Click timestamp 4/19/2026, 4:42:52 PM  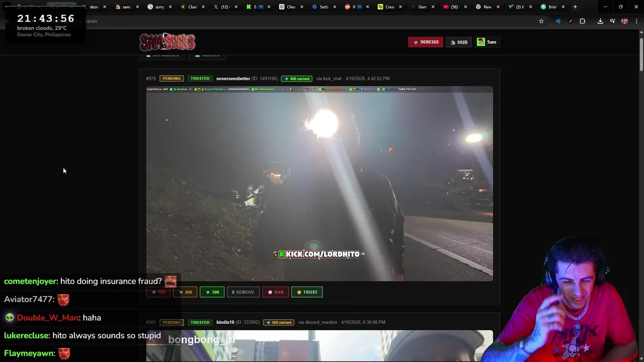click(x=367, y=78)
